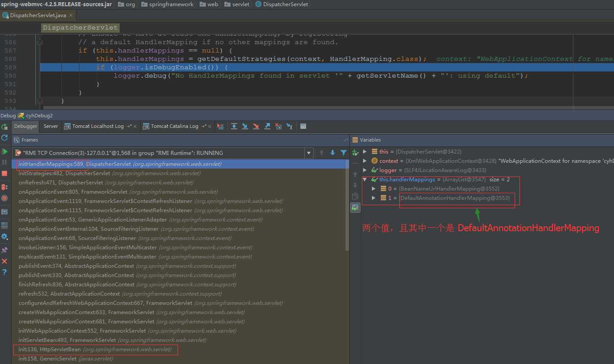Open Help question mark icon

point(4,272)
